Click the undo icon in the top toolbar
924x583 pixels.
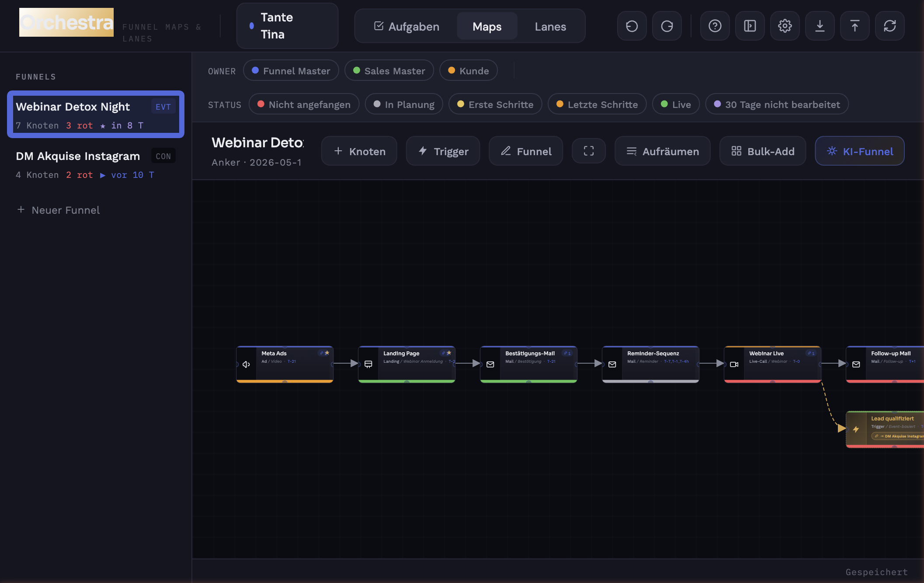[632, 26]
